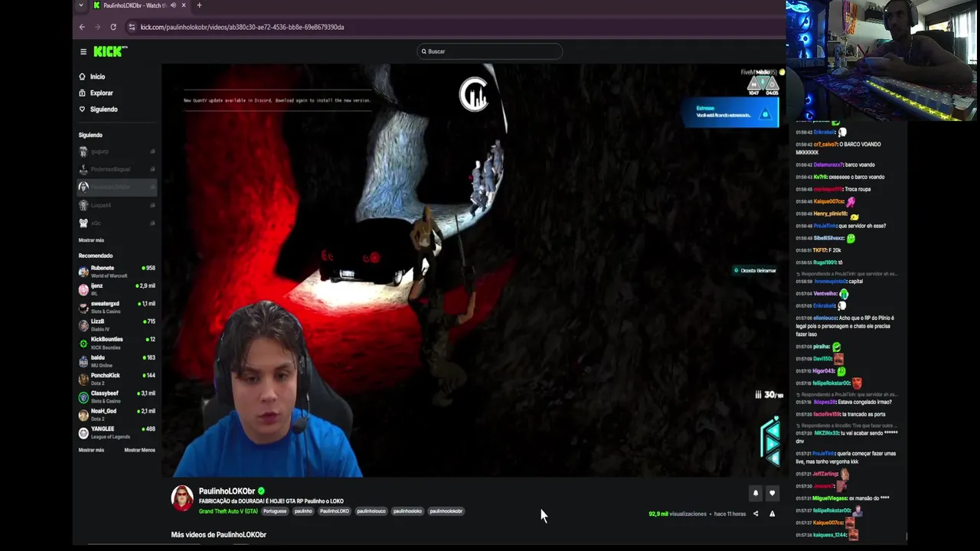Open recommended channel NoaH_God

pyautogui.click(x=117, y=414)
